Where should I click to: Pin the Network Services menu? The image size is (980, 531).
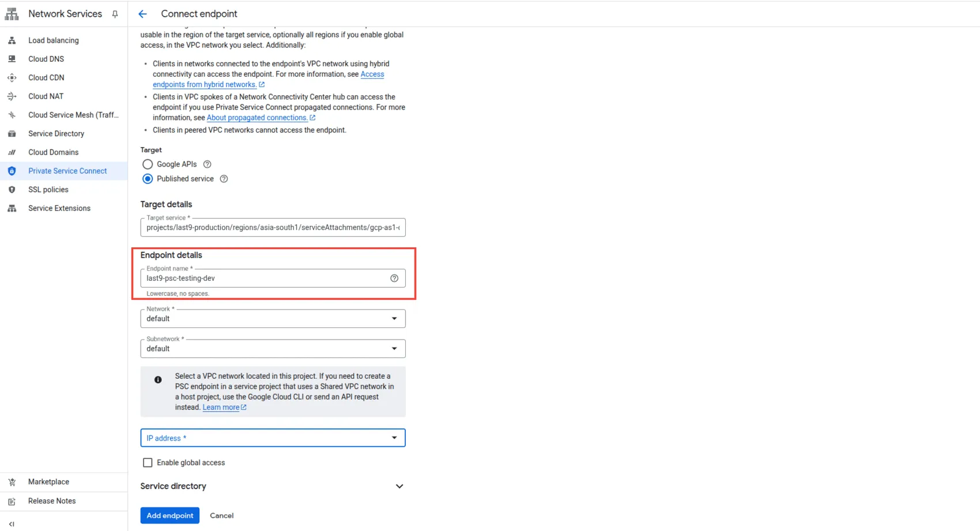(115, 14)
